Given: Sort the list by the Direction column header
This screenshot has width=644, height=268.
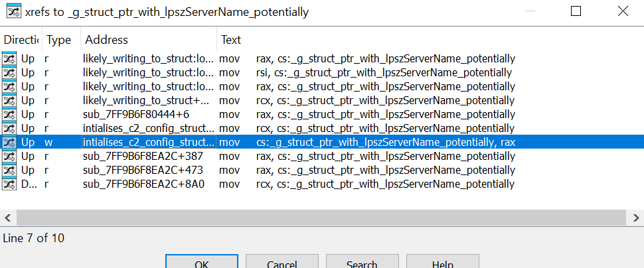Looking at the screenshot, I should [21, 40].
